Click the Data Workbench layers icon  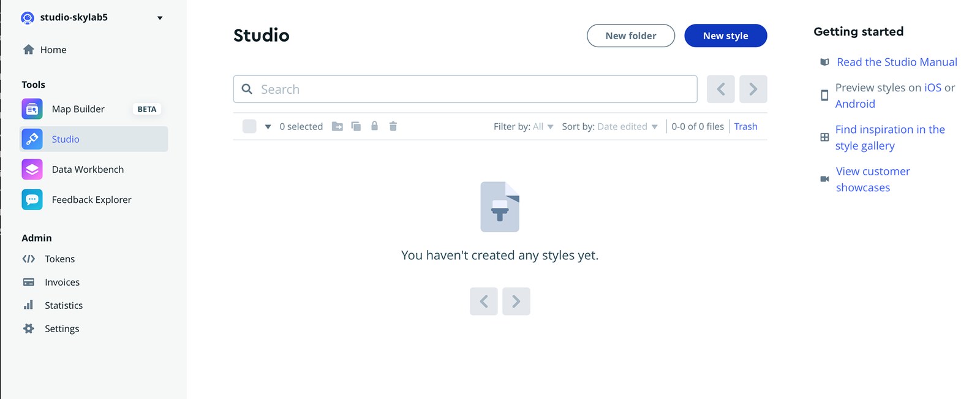coord(32,169)
